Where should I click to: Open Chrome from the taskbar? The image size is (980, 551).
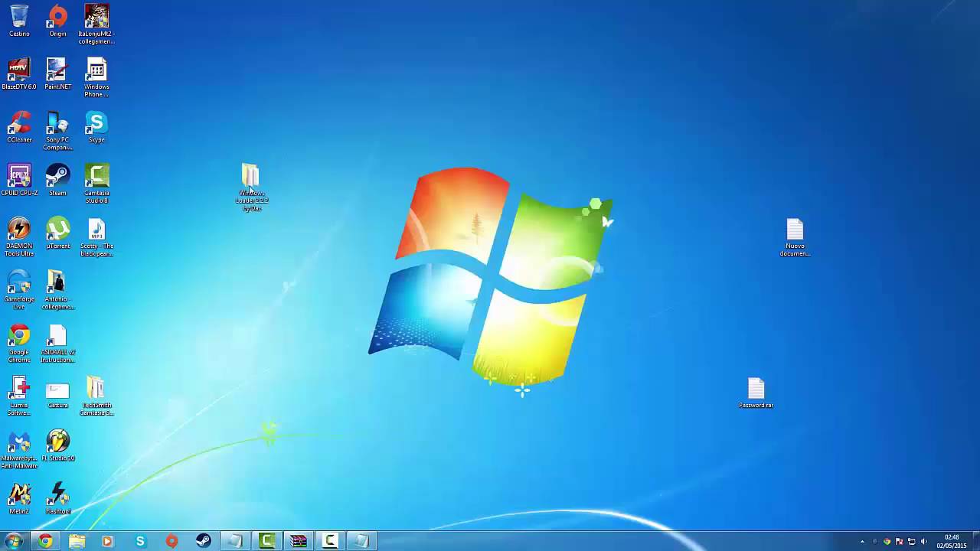[x=45, y=541]
